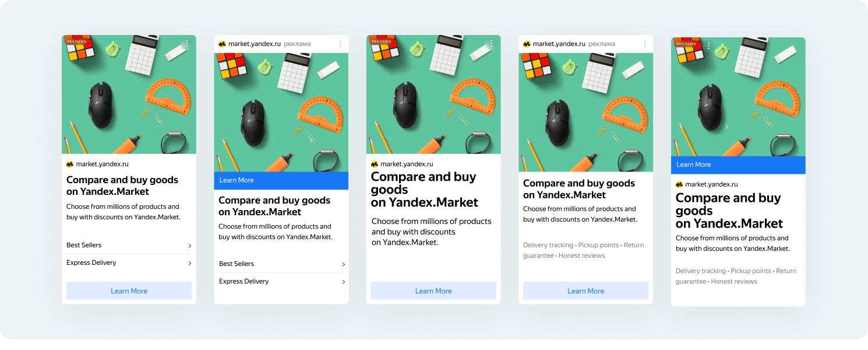Expand Express Delivery chevron in second card

click(x=343, y=282)
